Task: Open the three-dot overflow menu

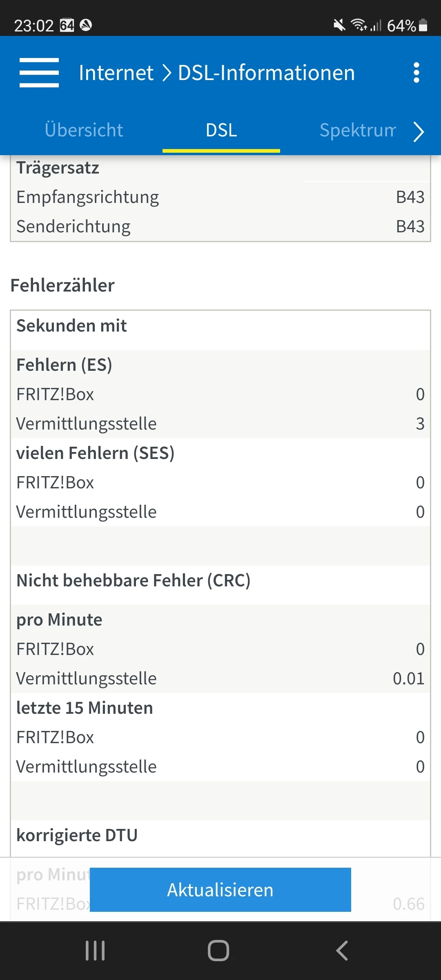Action: [x=416, y=73]
